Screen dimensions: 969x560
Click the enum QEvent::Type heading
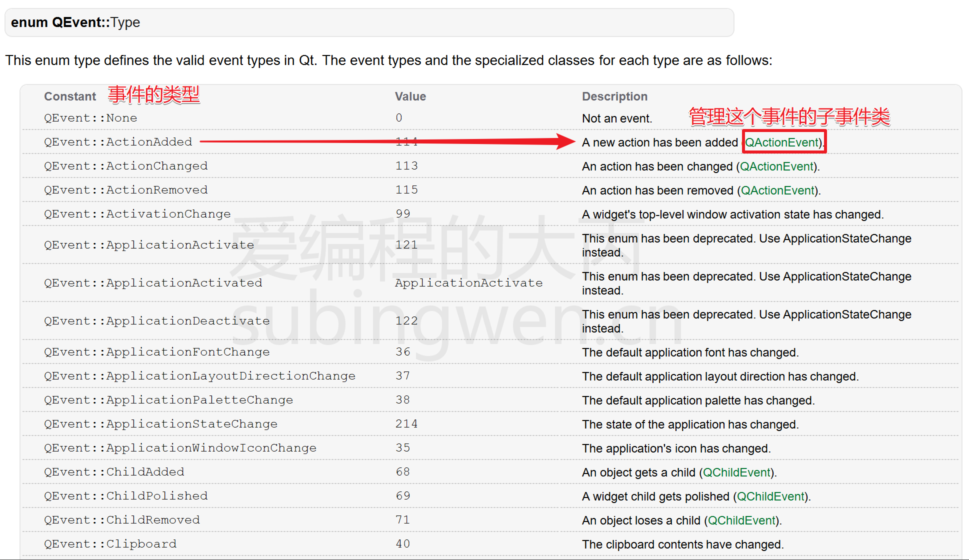click(x=75, y=22)
